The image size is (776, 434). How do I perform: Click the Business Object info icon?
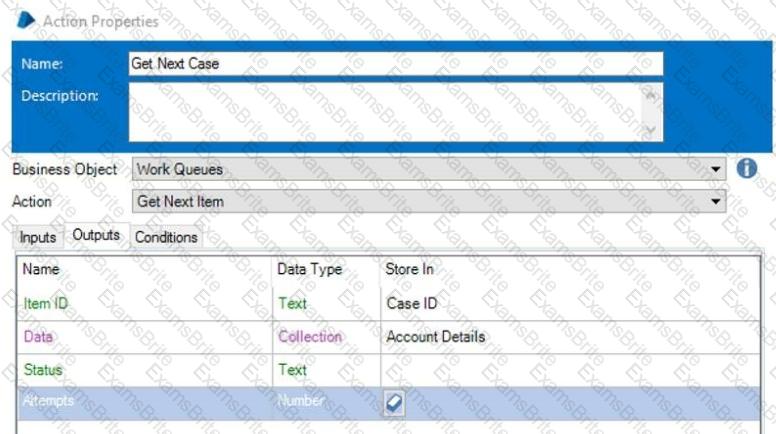pyautogui.click(x=746, y=169)
